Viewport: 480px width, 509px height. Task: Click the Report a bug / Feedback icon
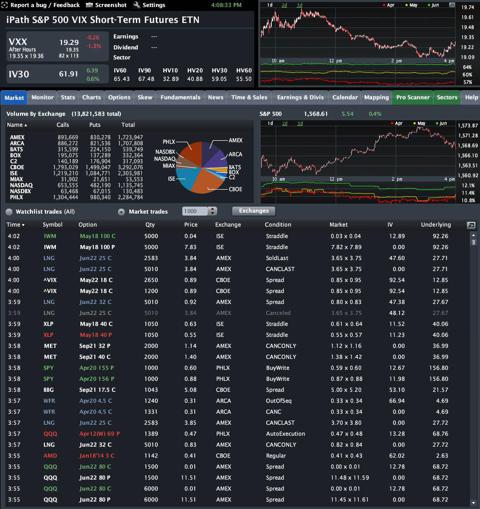click(x=5, y=5)
